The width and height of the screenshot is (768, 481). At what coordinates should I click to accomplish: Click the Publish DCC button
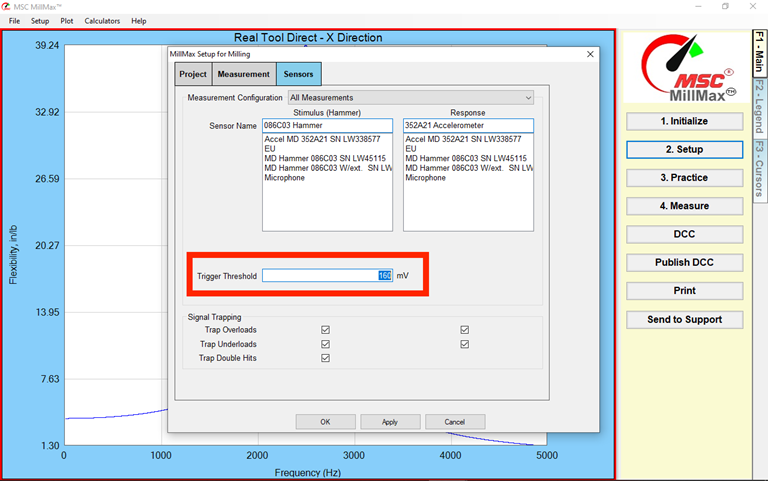tap(684, 263)
